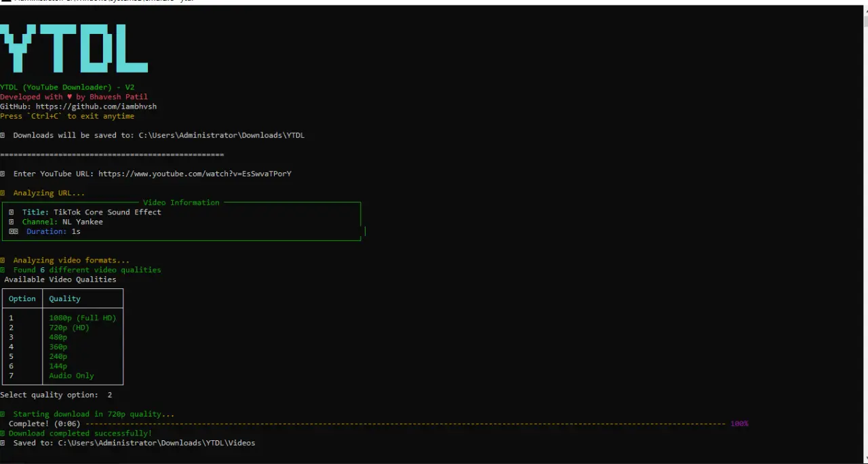Click the 'Option' column header
Viewport: 868px width, 464px height.
click(22, 298)
